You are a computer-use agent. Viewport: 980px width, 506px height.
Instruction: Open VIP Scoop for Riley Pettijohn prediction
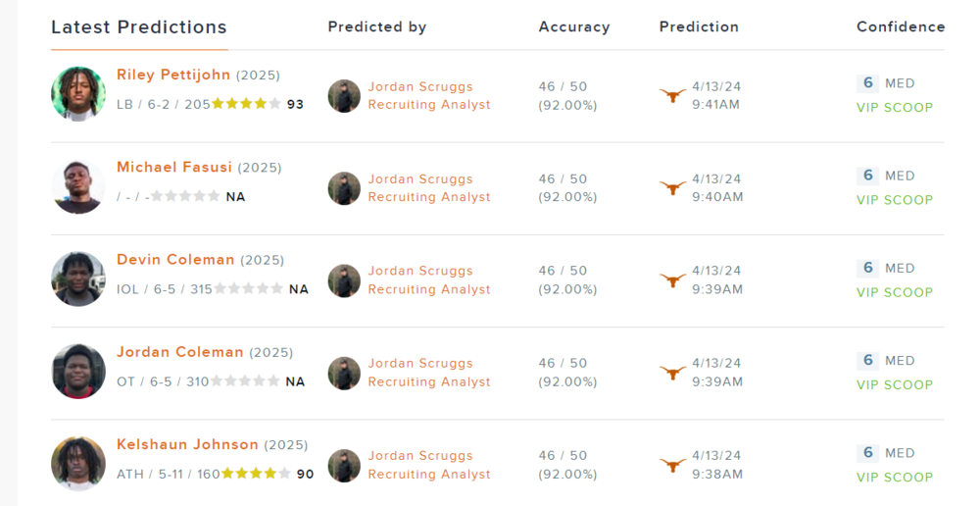pyautogui.click(x=894, y=107)
